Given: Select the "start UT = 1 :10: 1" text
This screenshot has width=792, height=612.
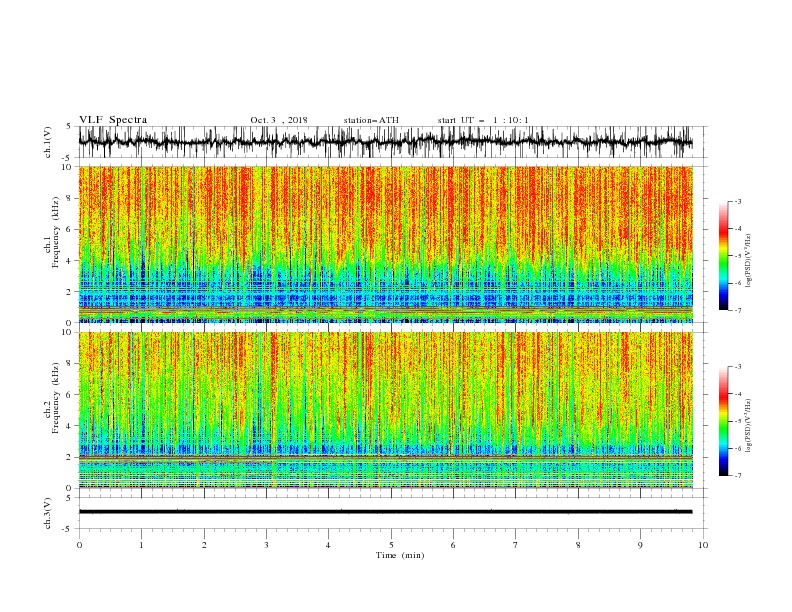Looking at the screenshot, I should pos(483,120).
